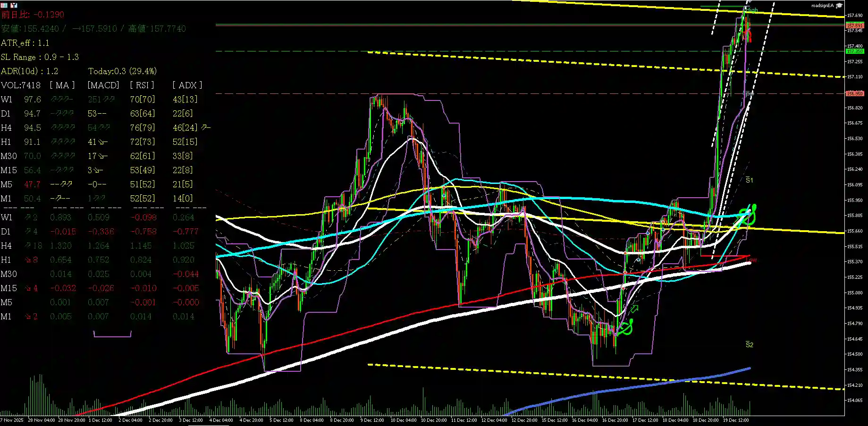
Task: Click the green 157.350 price level tag
Action: click(854, 51)
